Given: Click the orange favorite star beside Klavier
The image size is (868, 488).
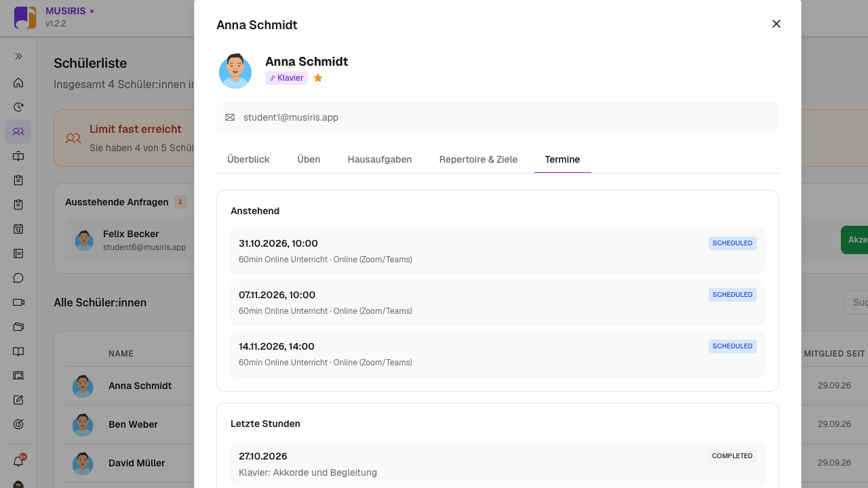Looking at the screenshot, I should [x=318, y=78].
